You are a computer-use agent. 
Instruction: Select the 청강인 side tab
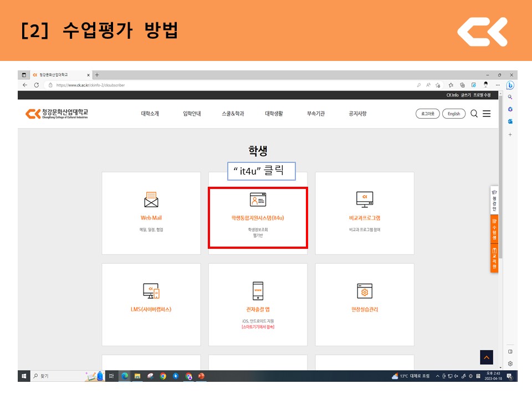[494, 200]
